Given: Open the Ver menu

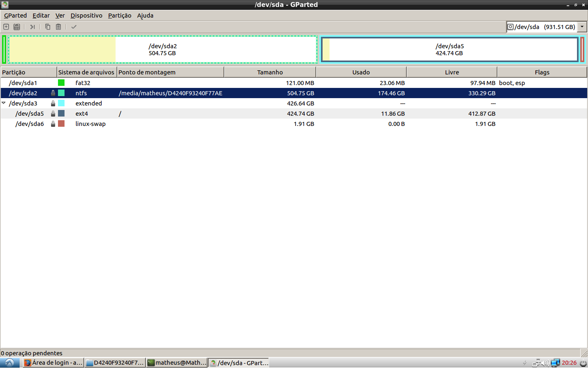Looking at the screenshot, I should tap(60, 16).
